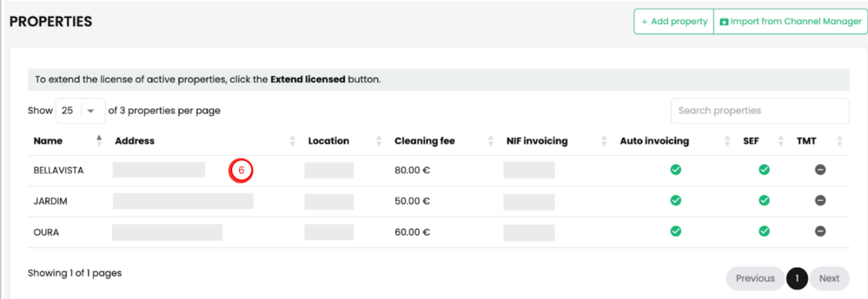Click JARDIM SEF green check icon
The width and height of the screenshot is (868, 299).
click(764, 201)
